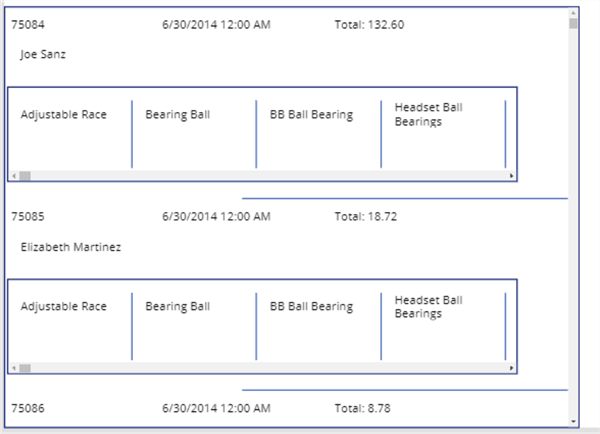Select order number 75084
This screenshot has width=600, height=434.
click(x=27, y=24)
